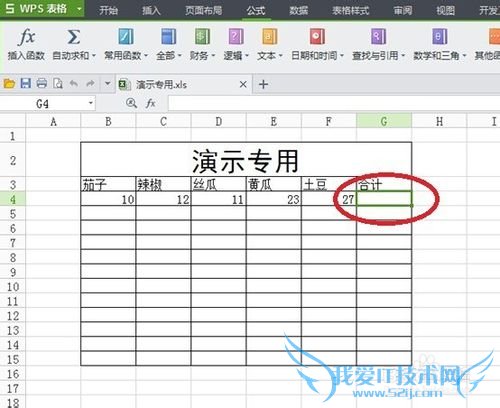
Task: Switch to the 插入 tab
Action: 151,10
